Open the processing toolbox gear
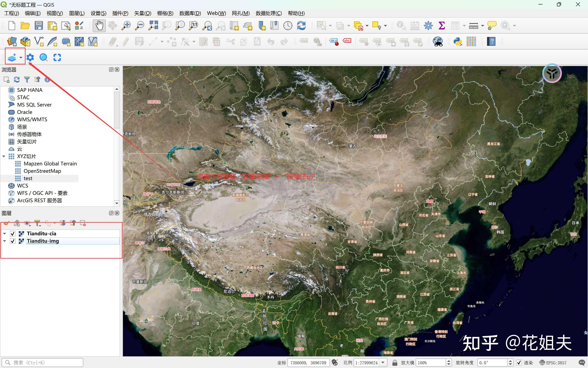This screenshot has height=368, width=588. point(428,26)
